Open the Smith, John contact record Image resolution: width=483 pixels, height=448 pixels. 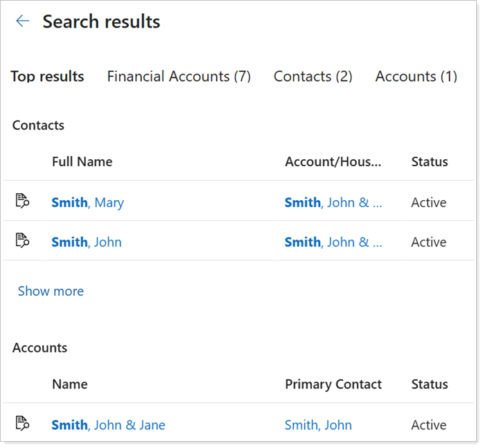87,242
